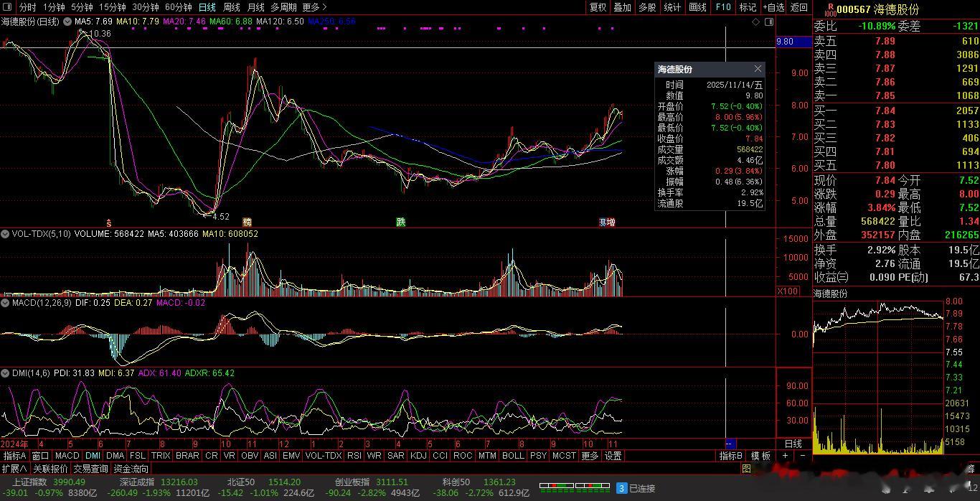Select the 5分钟 period
The image size is (980, 501).
tap(82, 7)
